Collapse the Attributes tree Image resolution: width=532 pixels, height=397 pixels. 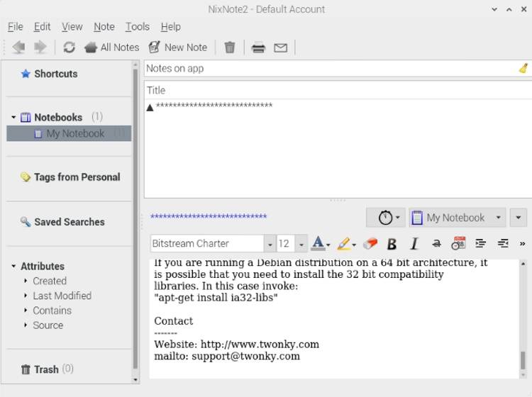pos(13,267)
